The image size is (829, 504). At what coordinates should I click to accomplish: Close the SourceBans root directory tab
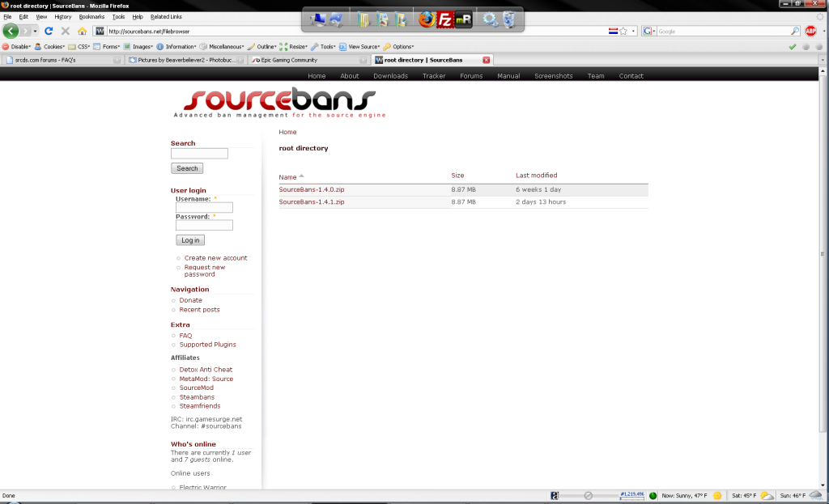pos(486,60)
